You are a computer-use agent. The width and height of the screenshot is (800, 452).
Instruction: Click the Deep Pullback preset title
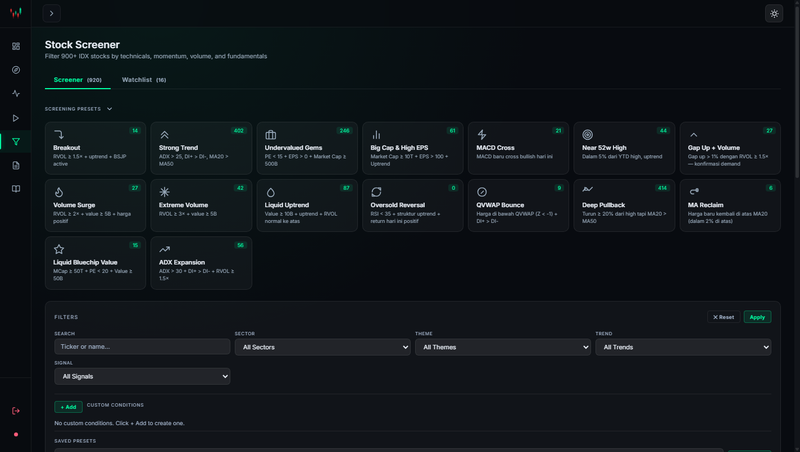click(x=604, y=205)
